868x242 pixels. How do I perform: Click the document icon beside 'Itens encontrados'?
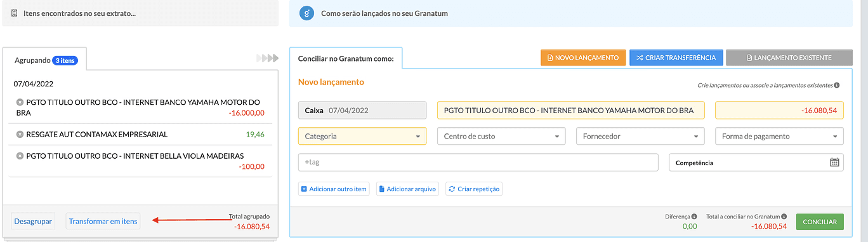coord(14,13)
